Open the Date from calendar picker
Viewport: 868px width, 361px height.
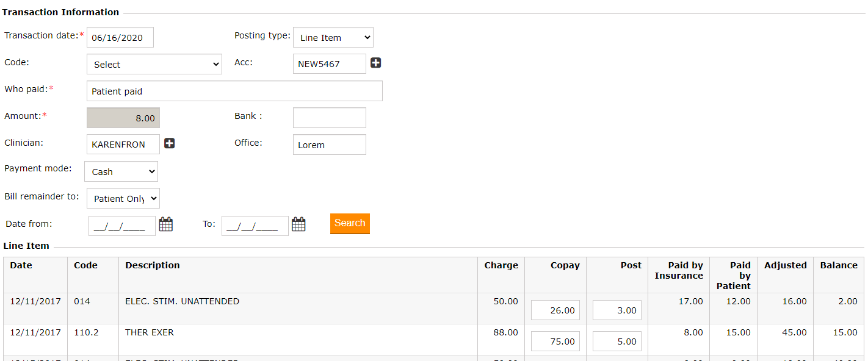166,224
